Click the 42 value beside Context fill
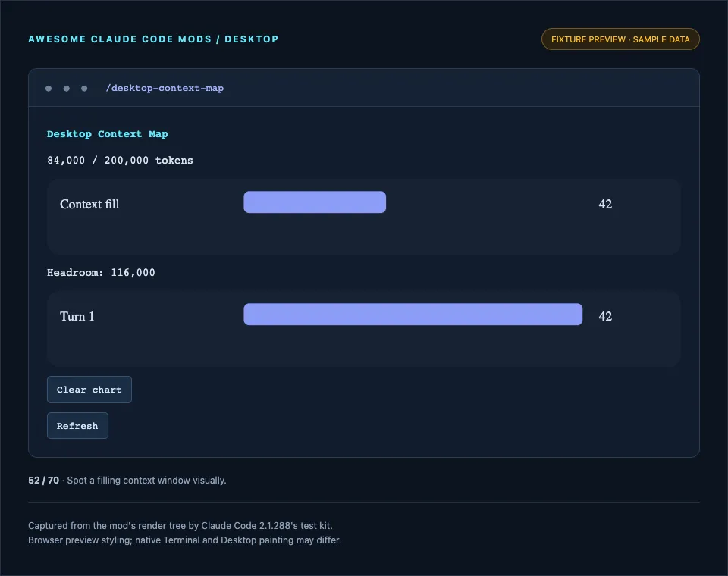Screen dimensions: 728x576 [x=605, y=204]
